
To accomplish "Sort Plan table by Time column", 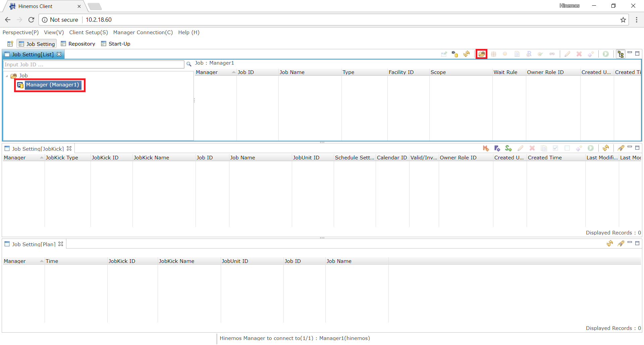I will point(76,261).
